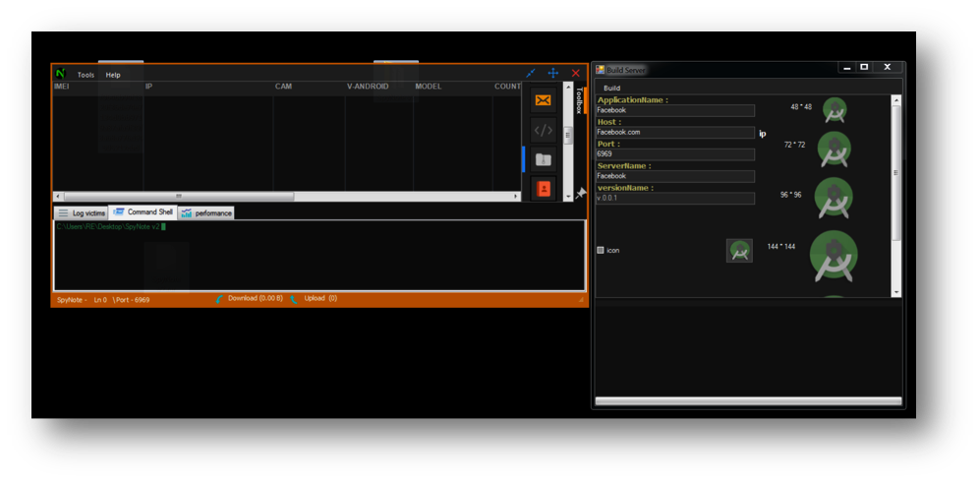Click the Host input field

point(674,132)
